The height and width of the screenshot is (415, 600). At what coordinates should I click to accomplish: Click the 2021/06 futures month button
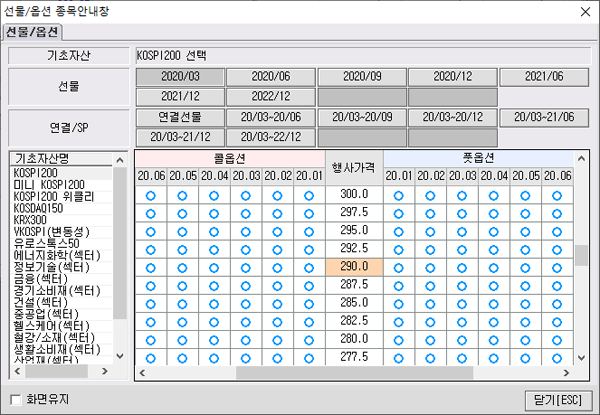click(x=543, y=77)
